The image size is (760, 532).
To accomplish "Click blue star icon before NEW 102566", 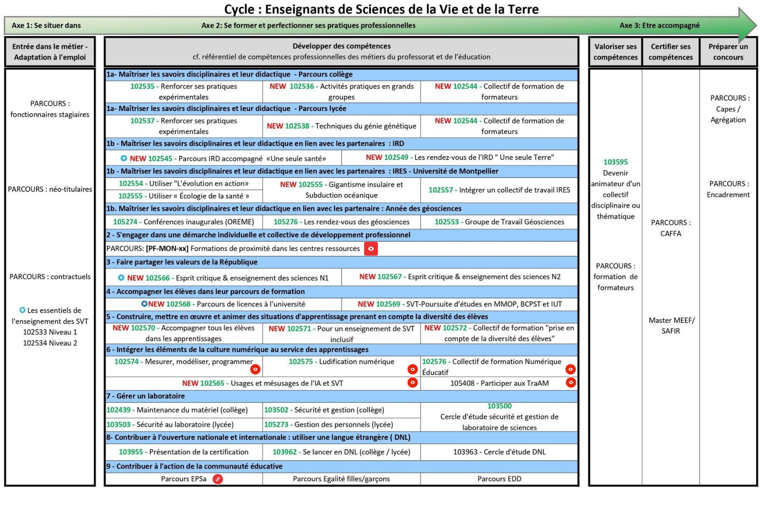I will pyautogui.click(x=121, y=278).
